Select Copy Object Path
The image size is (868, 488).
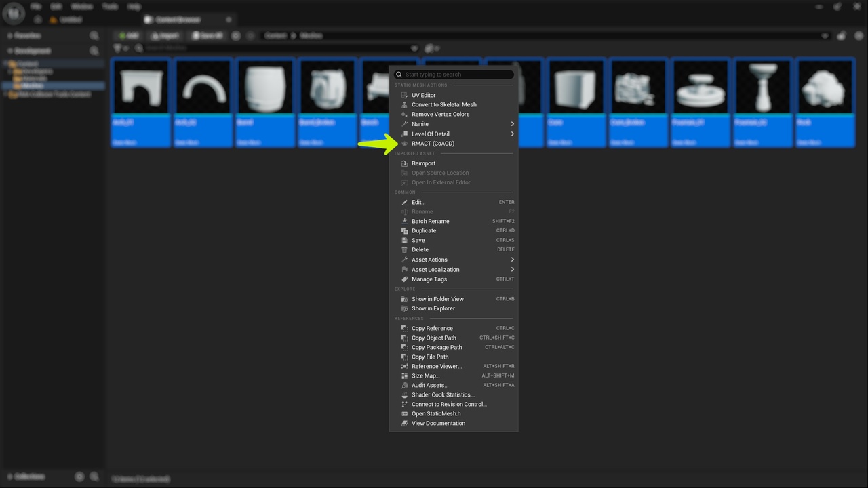point(454,338)
